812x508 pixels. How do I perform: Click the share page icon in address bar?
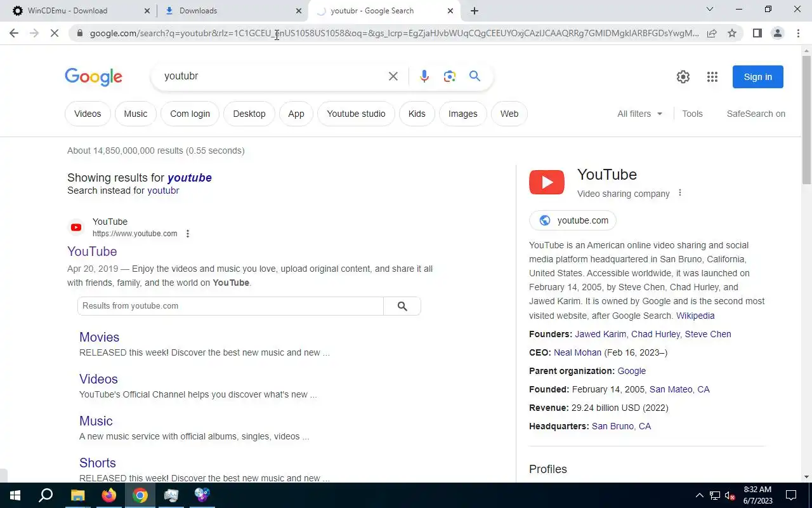pos(712,33)
